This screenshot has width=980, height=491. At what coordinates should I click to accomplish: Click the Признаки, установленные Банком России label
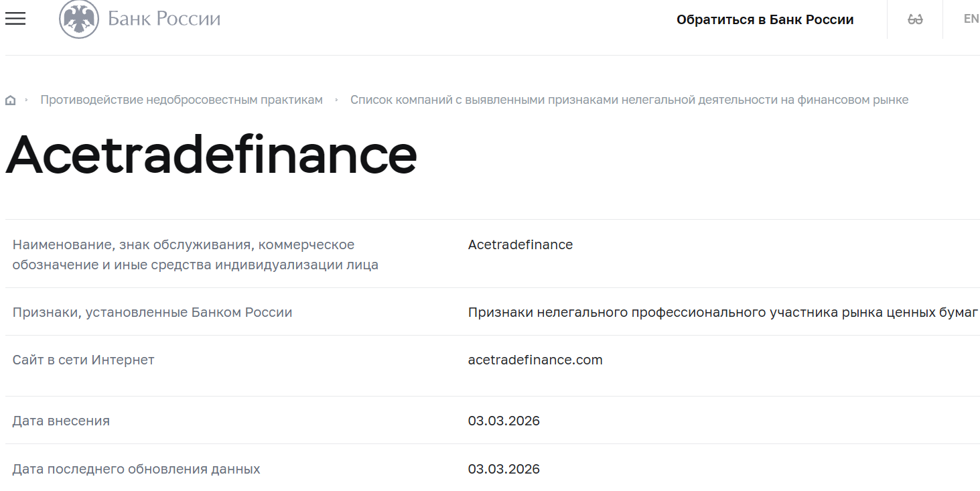[152, 312]
